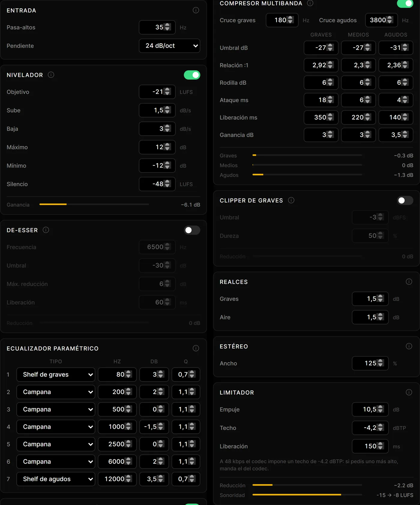
Task: Click the Limitador Reducción meter bar
Action: (x=307, y=485)
